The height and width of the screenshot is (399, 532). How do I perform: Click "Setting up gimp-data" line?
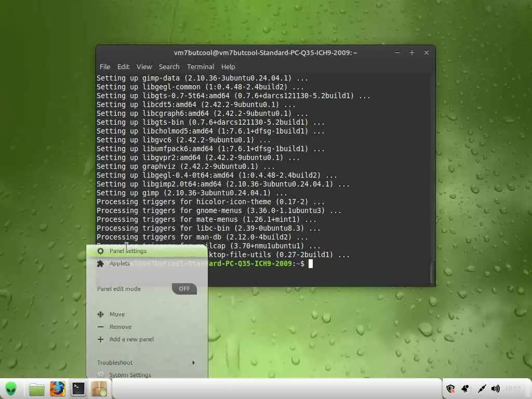coord(202,78)
